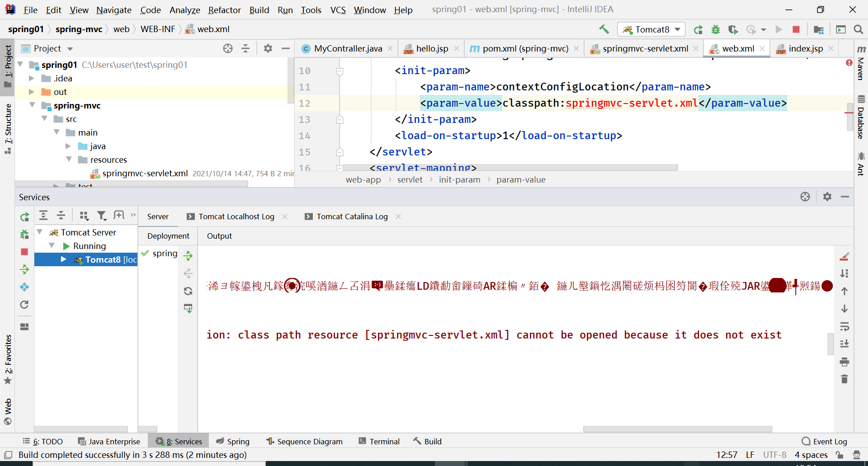Click the init-param breadcrumb below editor

tap(459, 180)
